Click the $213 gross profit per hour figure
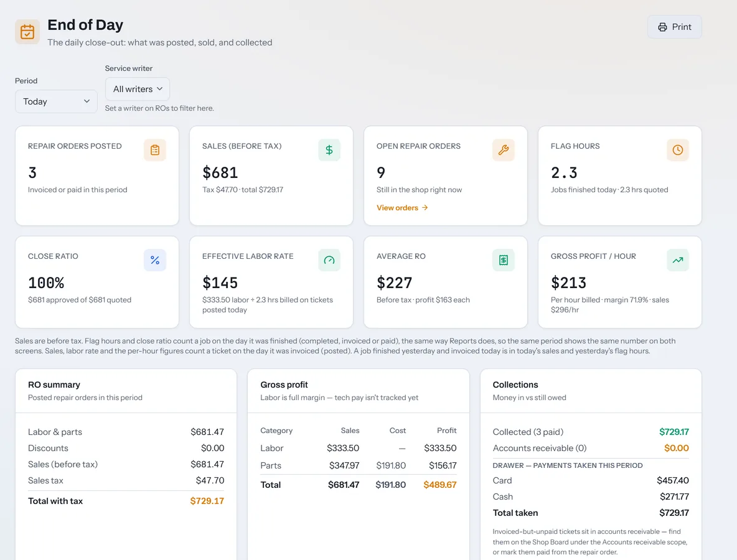 click(569, 283)
